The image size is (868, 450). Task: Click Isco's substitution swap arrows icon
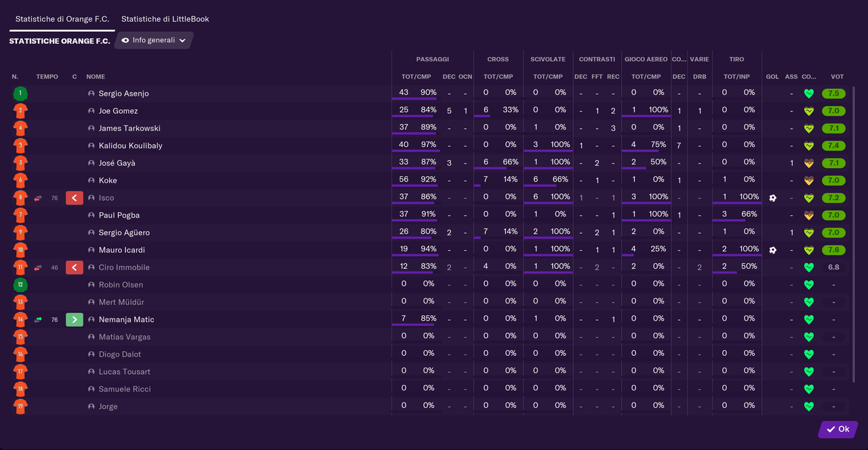pyautogui.click(x=38, y=198)
